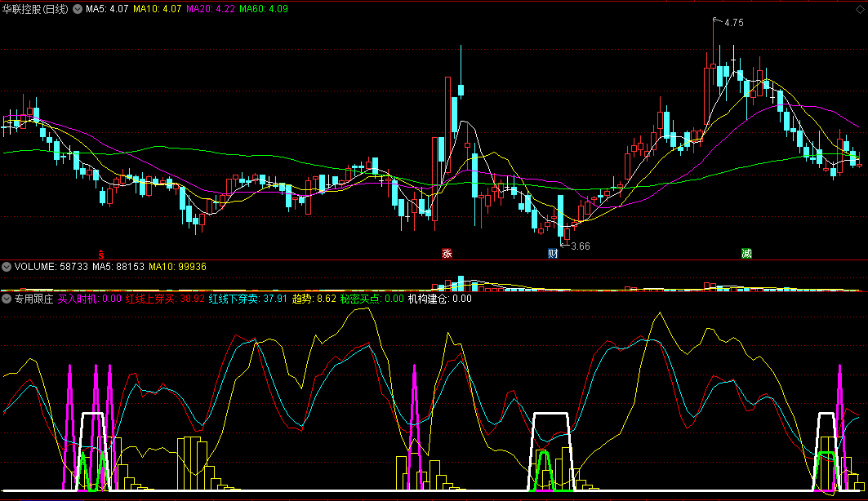
Task: Select the 趋势: 8.62 indicator label
Action: click(314, 299)
